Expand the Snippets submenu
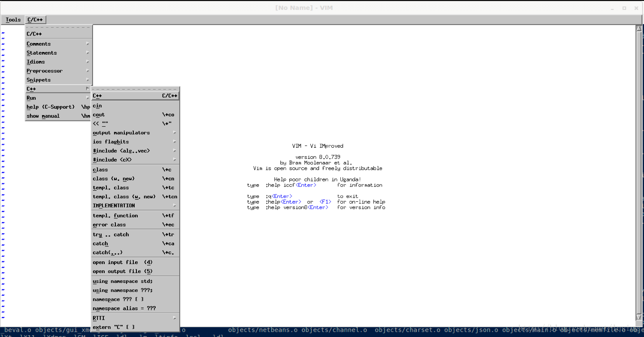The height and width of the screenshot is (337, 644). (59, 80)
